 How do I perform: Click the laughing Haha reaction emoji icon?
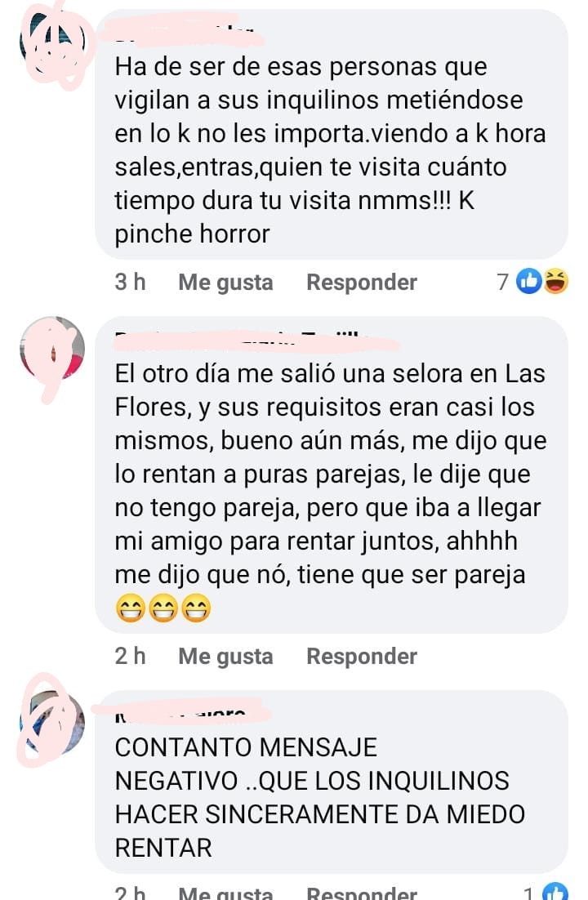coord(555,281)
